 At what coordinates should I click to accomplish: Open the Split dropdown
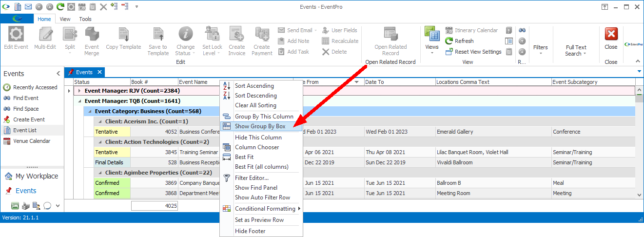click(x=70, y=41)
